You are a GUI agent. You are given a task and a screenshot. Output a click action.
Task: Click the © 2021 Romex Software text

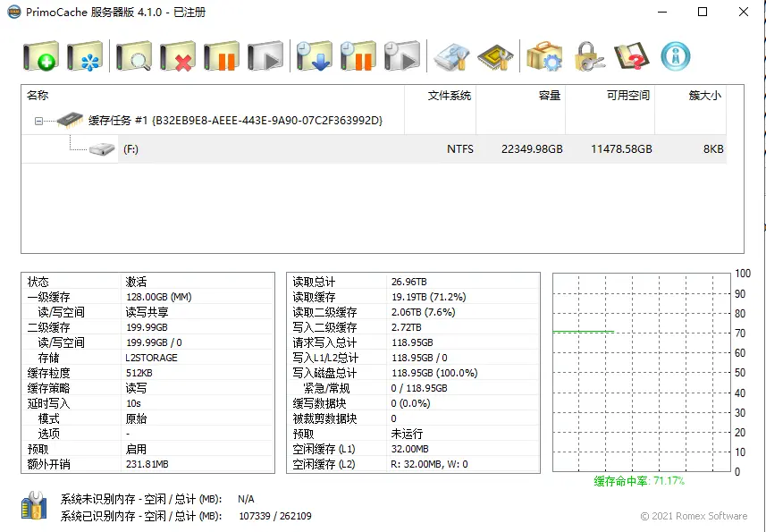[694, 516]
